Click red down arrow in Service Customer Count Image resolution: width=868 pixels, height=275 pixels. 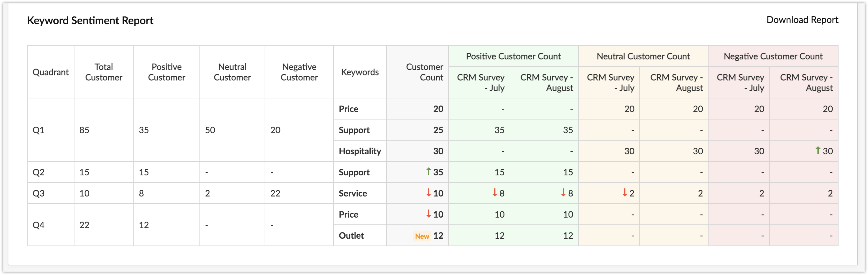428,193
